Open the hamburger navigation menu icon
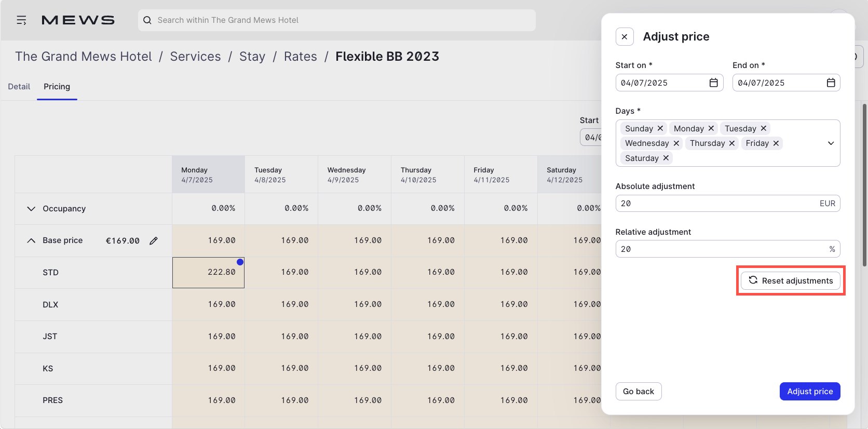The image size is (868, 429). (21, 20)
